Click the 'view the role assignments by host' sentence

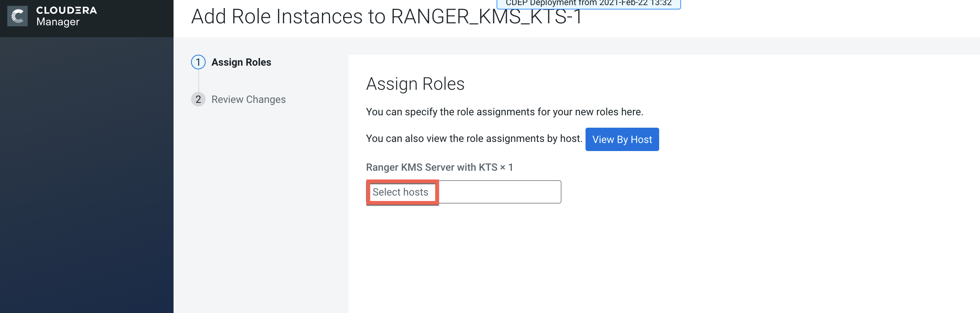click(x=474, y=139)
